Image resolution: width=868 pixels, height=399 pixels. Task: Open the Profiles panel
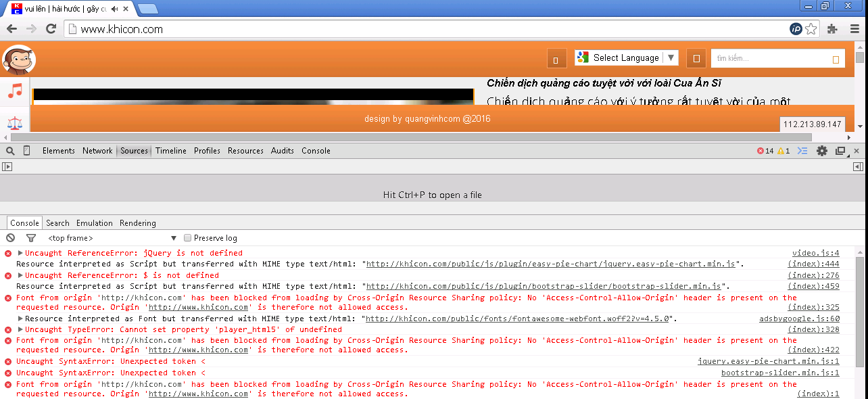[x=207, y=151]
